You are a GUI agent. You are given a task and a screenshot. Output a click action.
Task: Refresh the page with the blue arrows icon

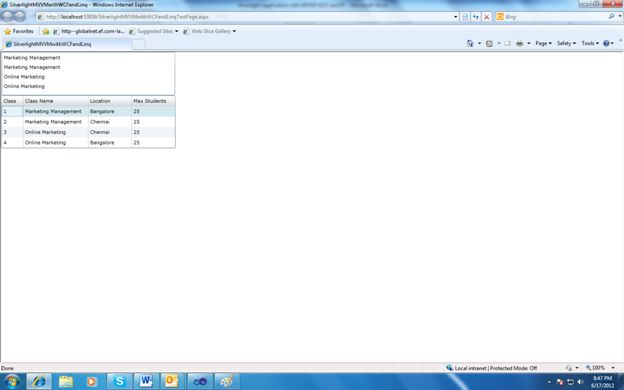476,17
